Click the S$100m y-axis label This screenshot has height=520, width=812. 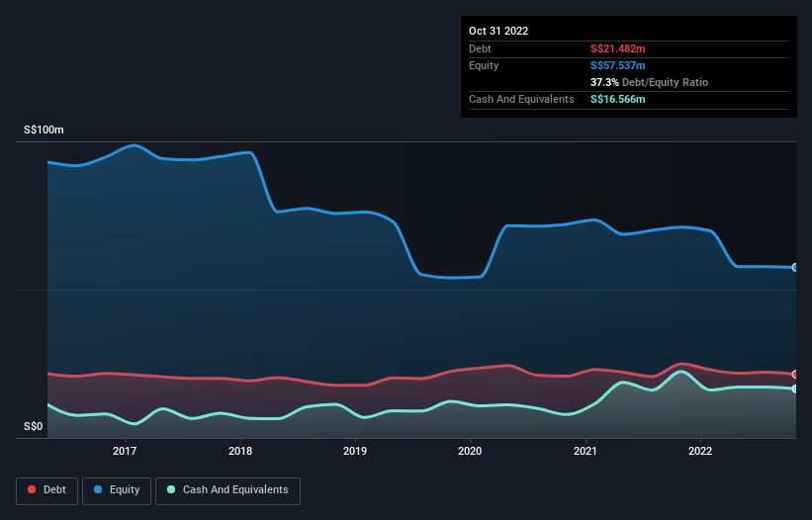[x=44, y=130]
